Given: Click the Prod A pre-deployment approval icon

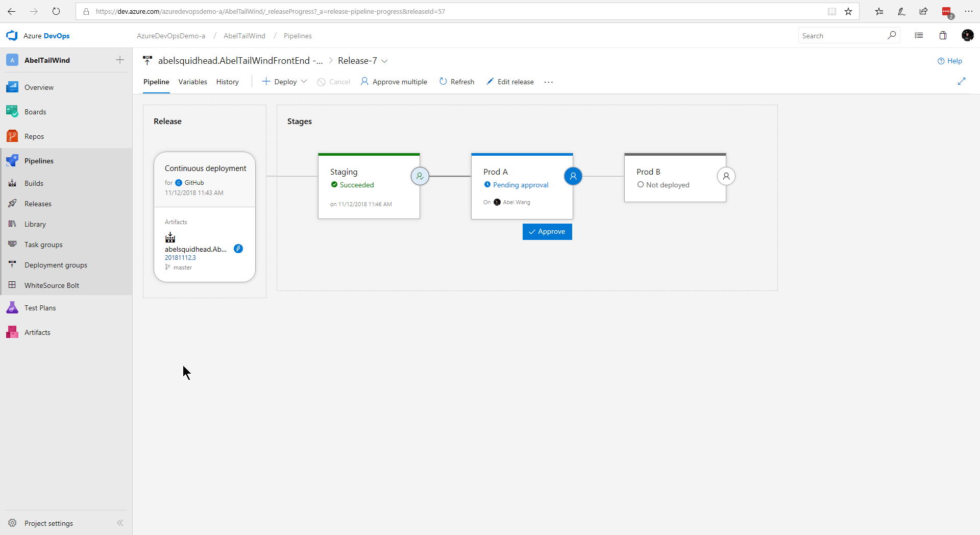Looking at the screenshot, I should click(x=573, y=176).
